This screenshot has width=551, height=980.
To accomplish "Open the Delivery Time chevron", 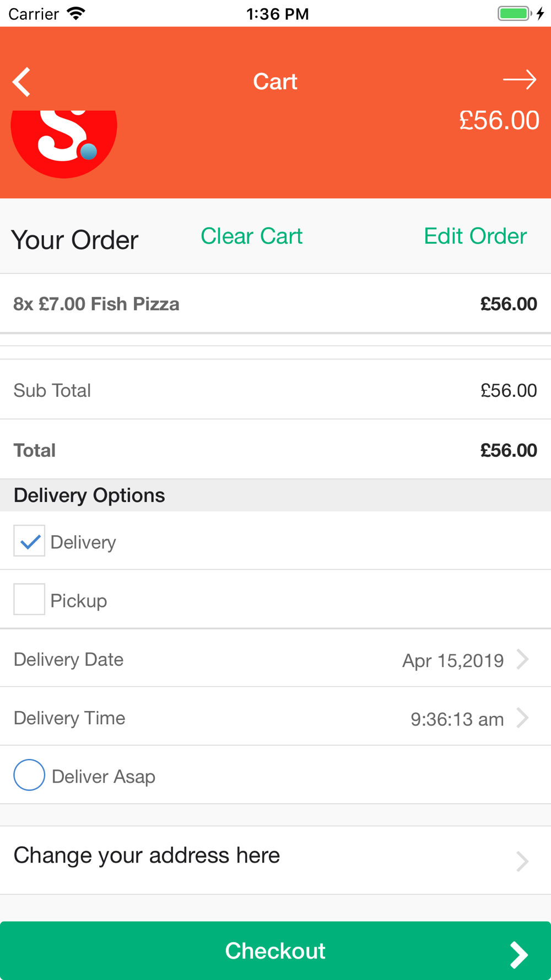I will pyautogui.click(x=522, y=718).
